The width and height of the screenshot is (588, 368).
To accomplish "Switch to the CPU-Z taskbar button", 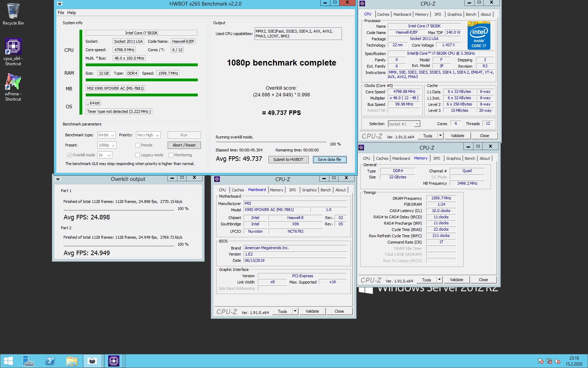I will tap(114, 361).
